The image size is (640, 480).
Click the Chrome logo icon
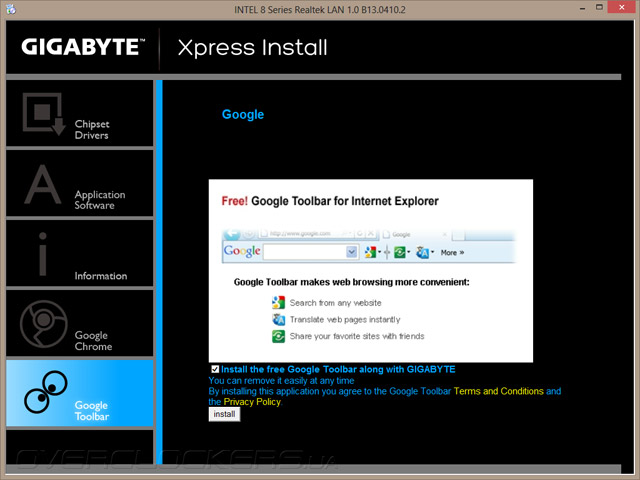click(x=44, y=324)
